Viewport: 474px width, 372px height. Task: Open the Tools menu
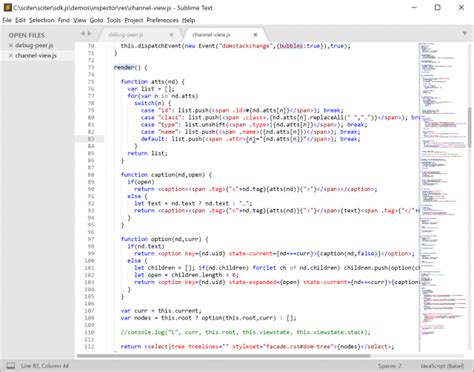point(114,20)
